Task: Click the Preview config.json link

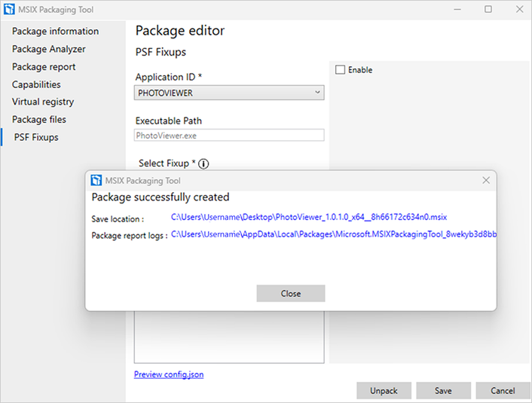Action: tap(169, 374)
